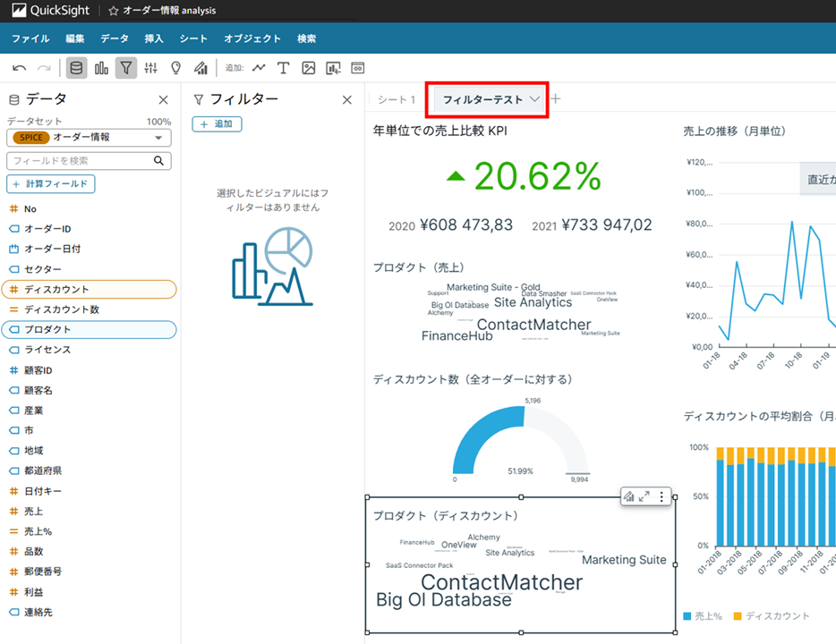Add a line chart visual icon
The width and height of the screenshot is (836, 644).
(x=259, y=68)
